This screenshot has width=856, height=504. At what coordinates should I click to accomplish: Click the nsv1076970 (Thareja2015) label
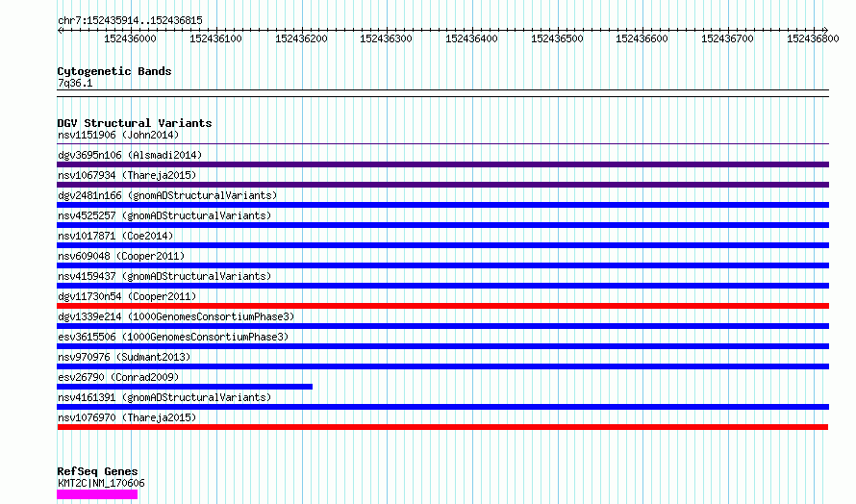click(127, 417)
